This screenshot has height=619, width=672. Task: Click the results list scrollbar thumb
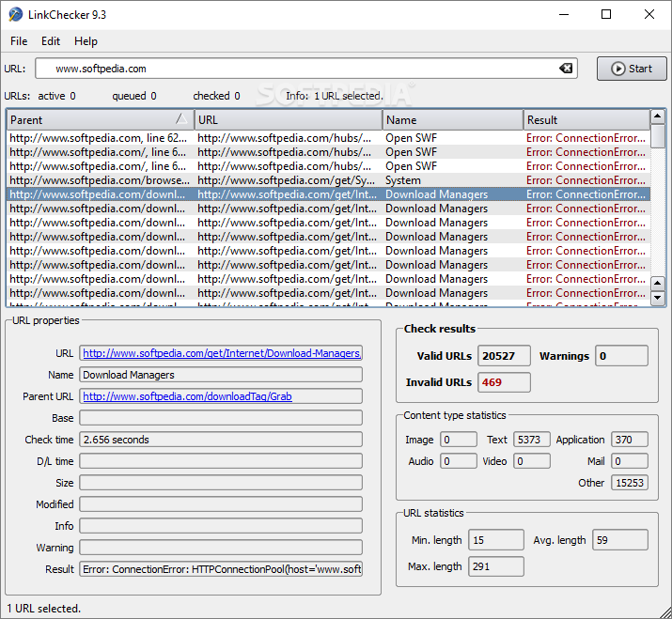pos(657,136)
